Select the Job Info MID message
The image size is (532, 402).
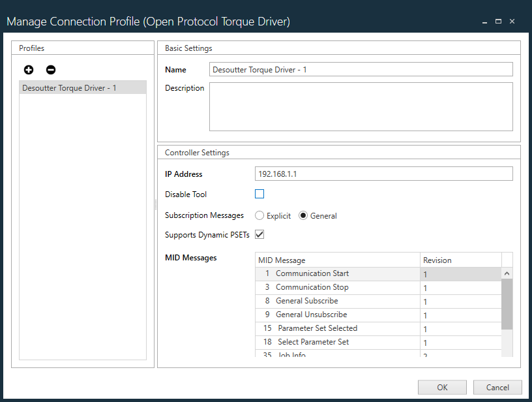tap(326, 354)
